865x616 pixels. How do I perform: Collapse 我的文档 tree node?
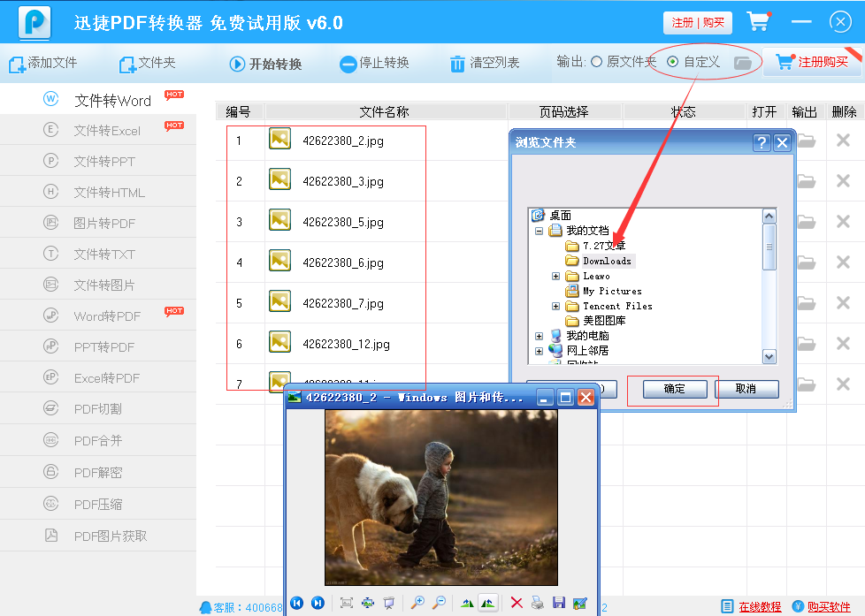539,231
